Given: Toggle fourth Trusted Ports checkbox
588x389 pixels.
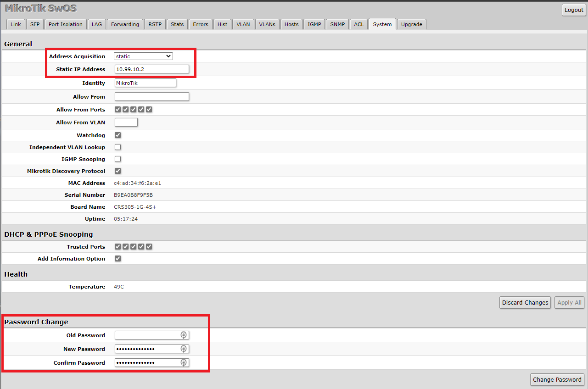Looking at the screenshot, I should coord(141,247).
